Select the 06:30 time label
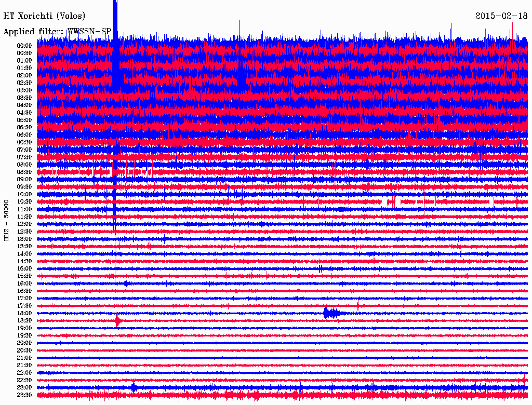532x405 pixels. [24, 142]
